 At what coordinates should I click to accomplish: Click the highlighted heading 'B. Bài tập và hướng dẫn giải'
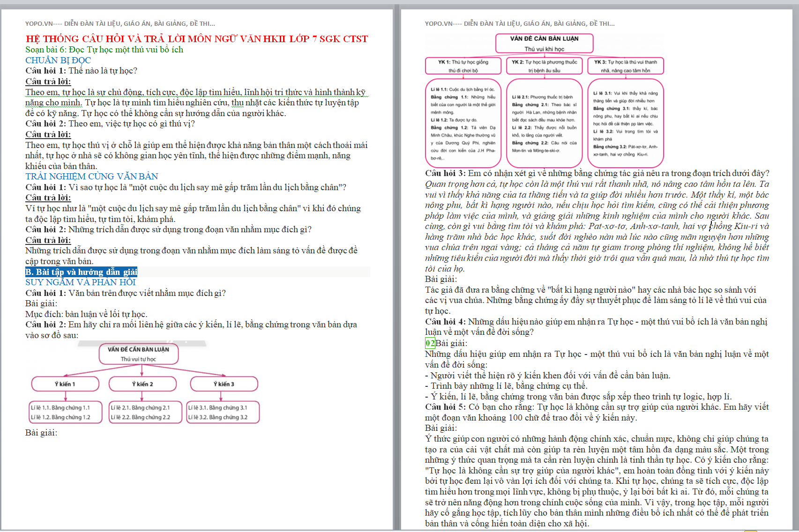coord(81,272)
